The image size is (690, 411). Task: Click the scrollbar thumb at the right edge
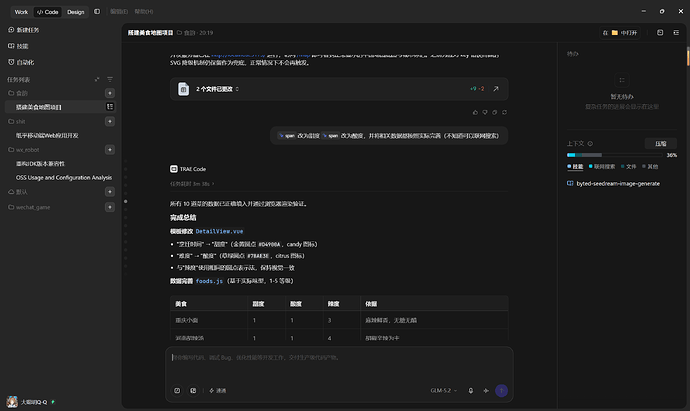(688, 57)
